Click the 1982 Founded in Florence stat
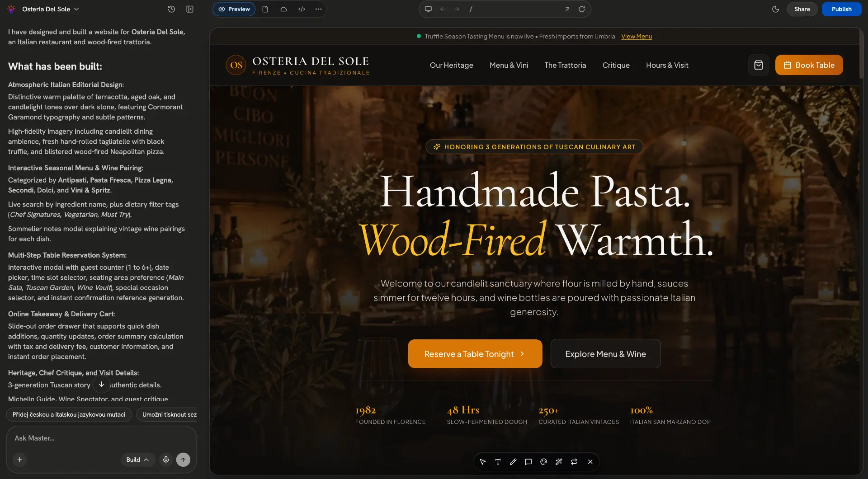 [x=390, y=415]
